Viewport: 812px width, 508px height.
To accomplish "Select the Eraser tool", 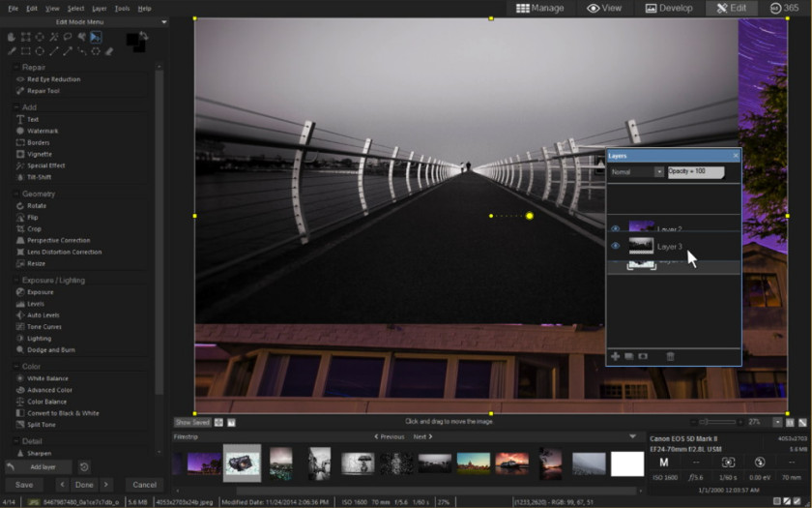I will tap(109, 51).
